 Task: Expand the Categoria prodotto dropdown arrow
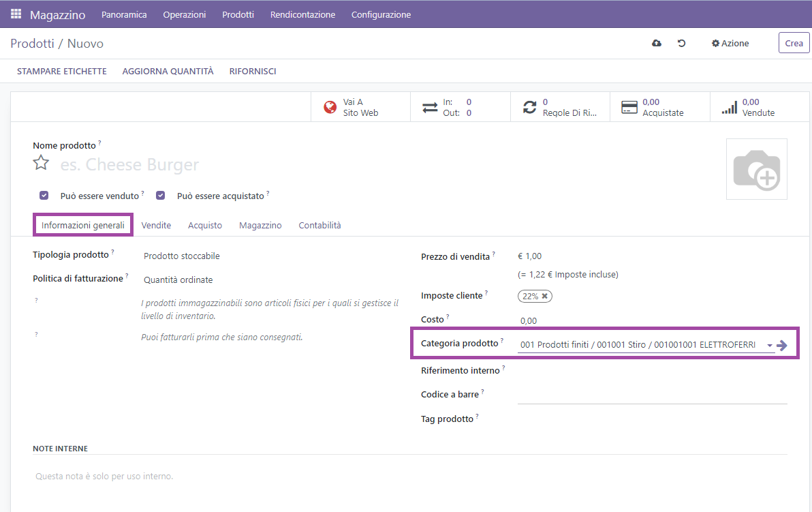pos(769,346)
